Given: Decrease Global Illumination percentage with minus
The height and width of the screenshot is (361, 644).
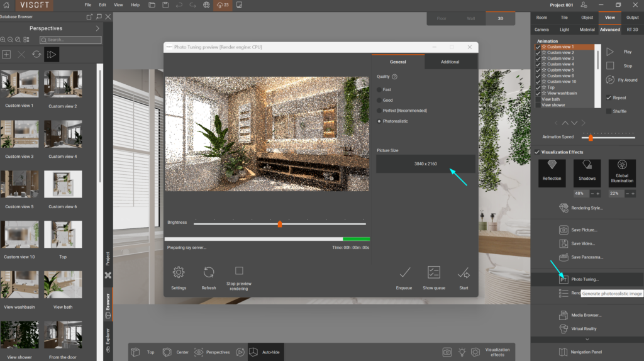Looking at the screenshot, I should pyautogui.click(x=627, y=194).
